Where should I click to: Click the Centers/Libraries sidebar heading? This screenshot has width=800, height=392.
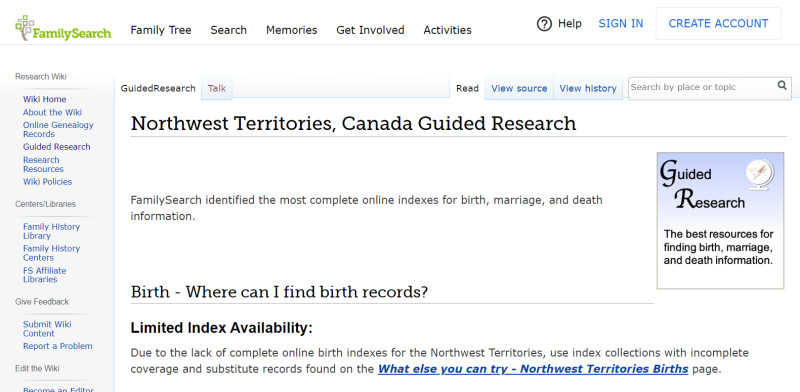(x=45, y=204)
